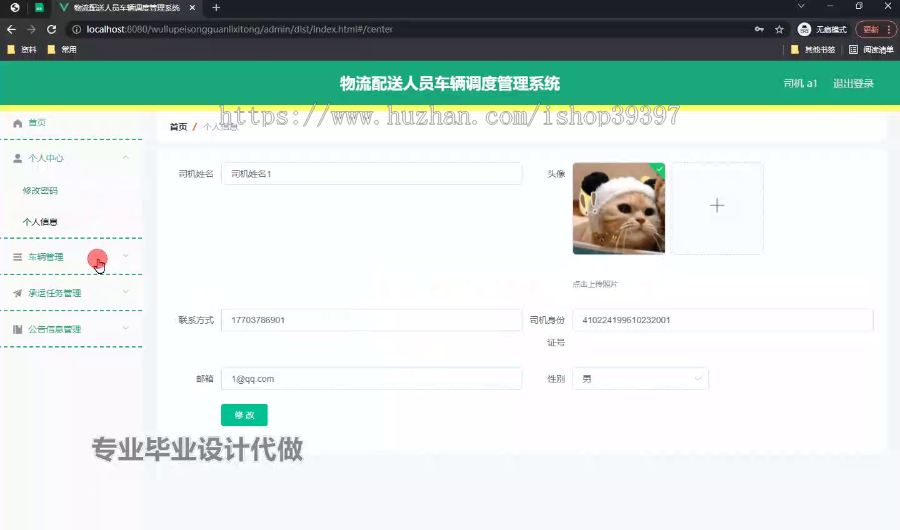Open the 性别 gender dropdown
The width and height of the screenshot is (900, 530).
click(x=641, y=378)
